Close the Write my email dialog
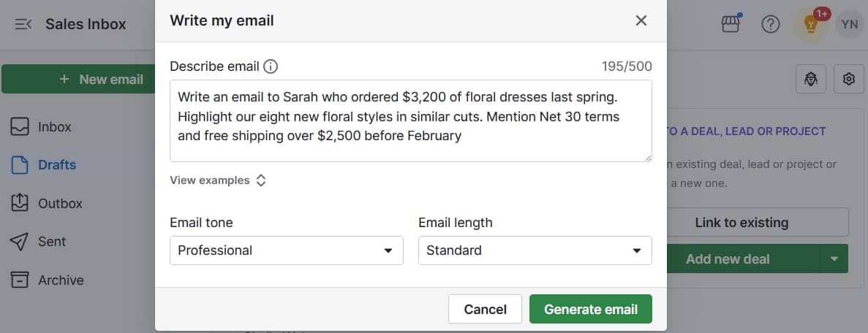 coord(641,20)
